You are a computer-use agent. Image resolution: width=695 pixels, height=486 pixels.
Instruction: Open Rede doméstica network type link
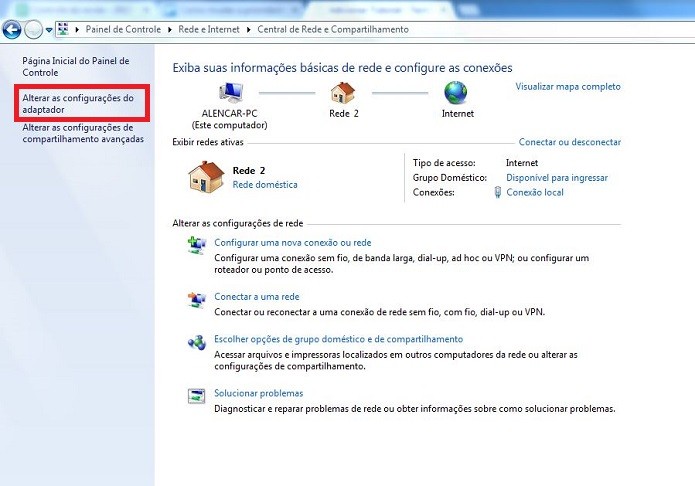(265, 184)
